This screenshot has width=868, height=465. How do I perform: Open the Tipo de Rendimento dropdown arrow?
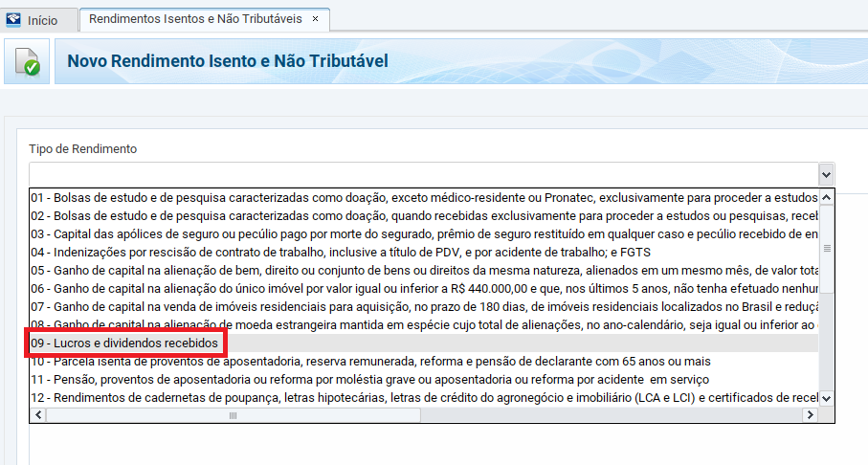(x=826, y=174)
